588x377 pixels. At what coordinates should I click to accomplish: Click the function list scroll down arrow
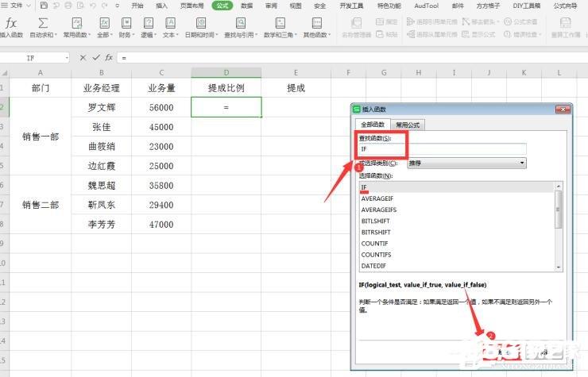pyautogui.click(x=558, y=267)
